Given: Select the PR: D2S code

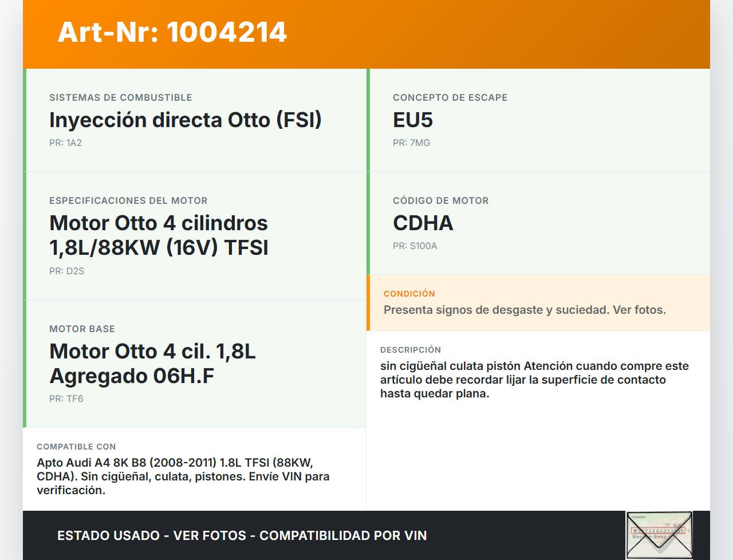Looking at the screenshot, I should [66, 271].
